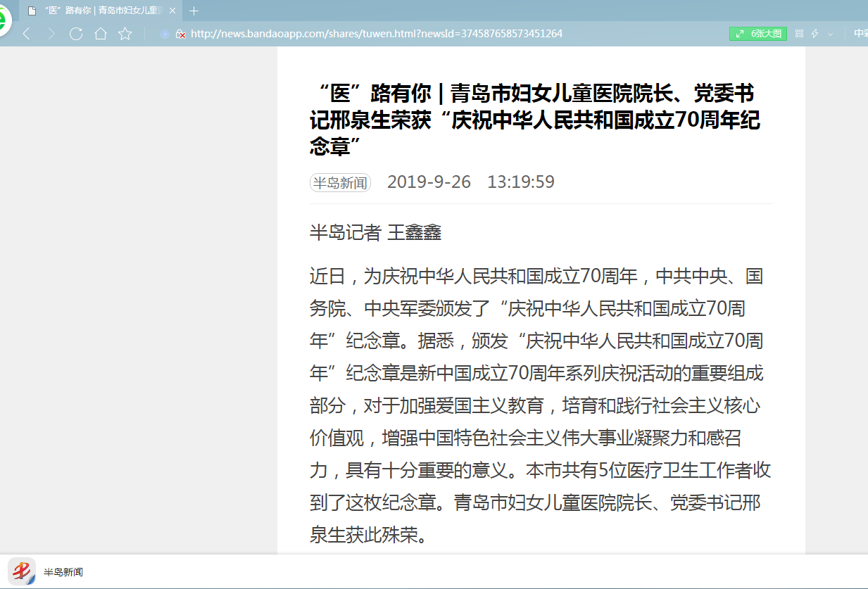Click the URL address bar field

422,34
